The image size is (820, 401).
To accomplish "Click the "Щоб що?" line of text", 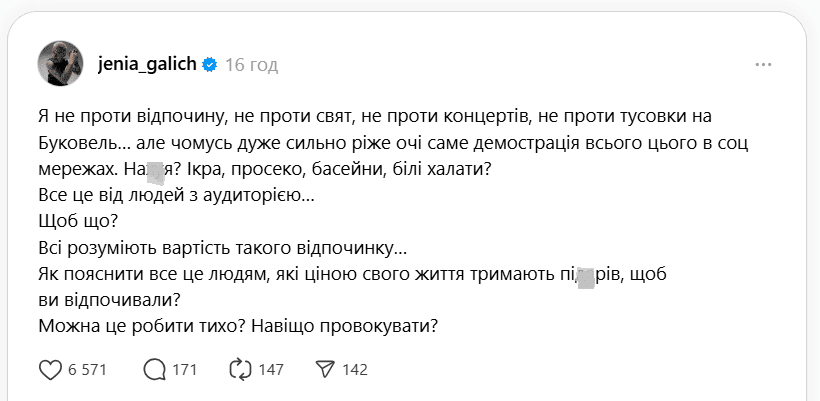I will click(78, 222).
